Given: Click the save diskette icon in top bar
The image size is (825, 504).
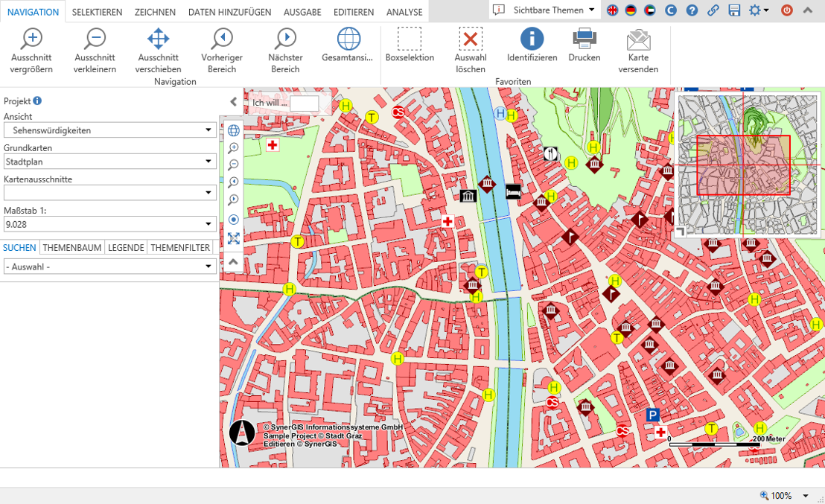Looking at the screenshot, I should [x=734, y=10].
